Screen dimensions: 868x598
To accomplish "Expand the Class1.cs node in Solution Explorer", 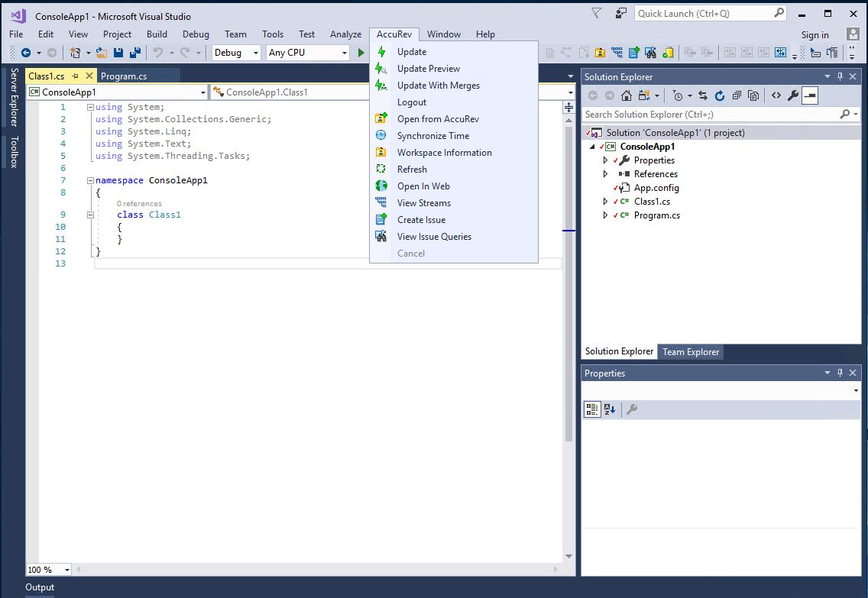I will pos(605,202).
